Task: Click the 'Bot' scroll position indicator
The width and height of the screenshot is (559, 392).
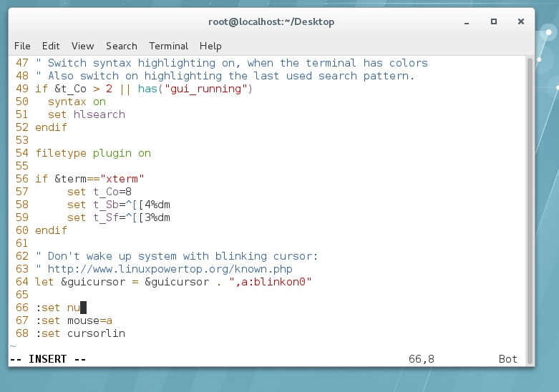Action: coord(508,359)
